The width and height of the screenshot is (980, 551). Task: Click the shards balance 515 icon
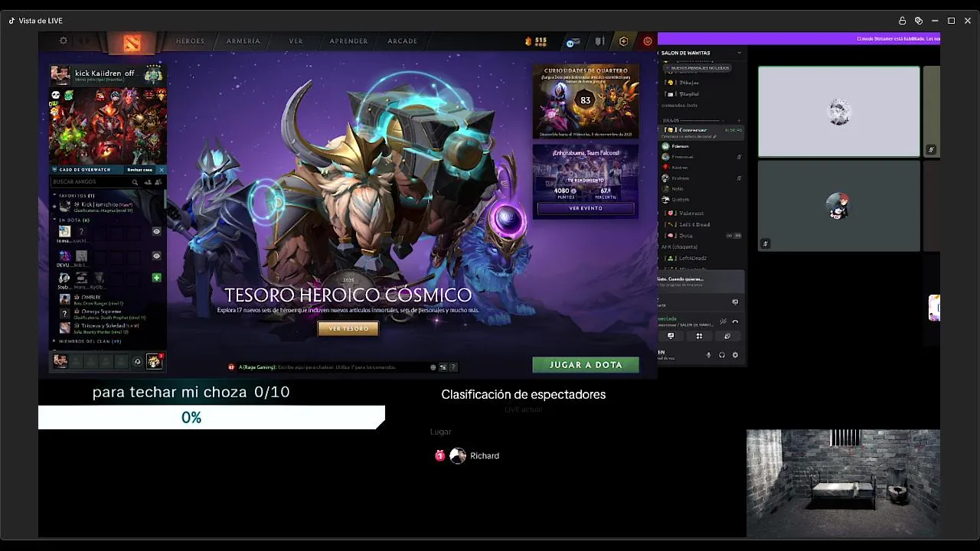coord(535,41)
